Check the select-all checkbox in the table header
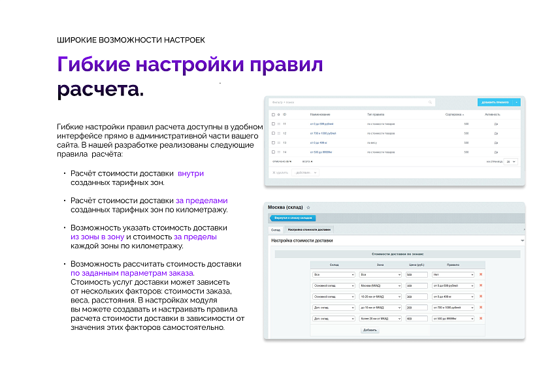 pos(272,114)
